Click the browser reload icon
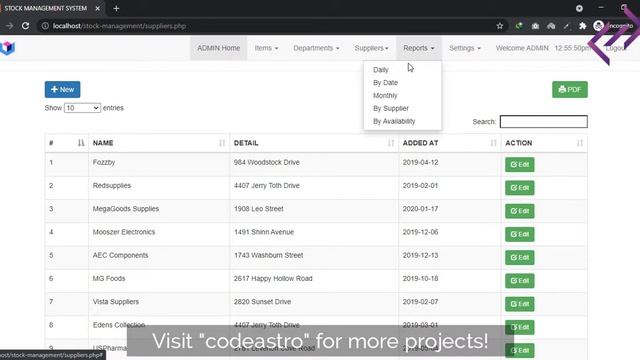The image size is (640, 360). click(25, 26)
